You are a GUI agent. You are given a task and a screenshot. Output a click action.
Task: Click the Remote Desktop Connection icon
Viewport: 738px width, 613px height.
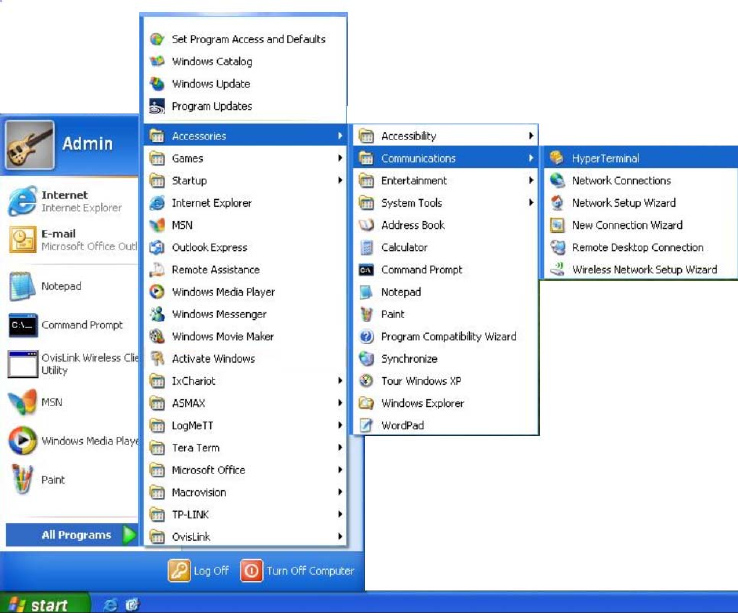556,247
